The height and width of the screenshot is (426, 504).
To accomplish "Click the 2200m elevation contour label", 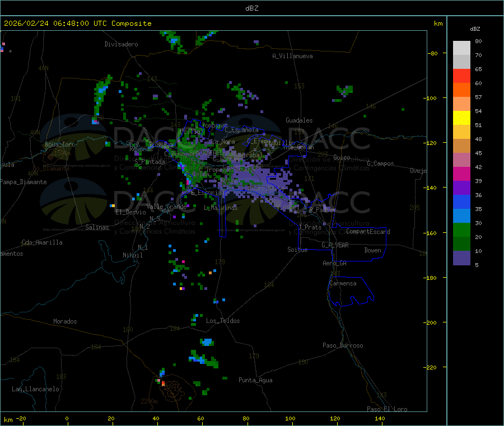I will (149, 401).
